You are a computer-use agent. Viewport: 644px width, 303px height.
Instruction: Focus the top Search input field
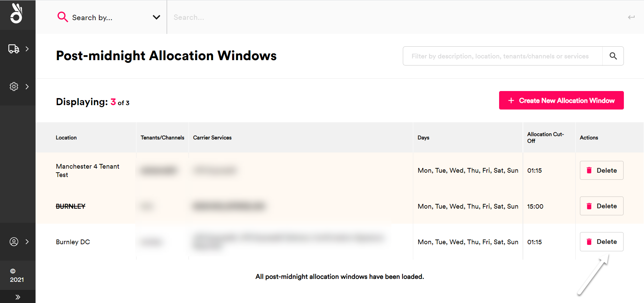point(396,17)
